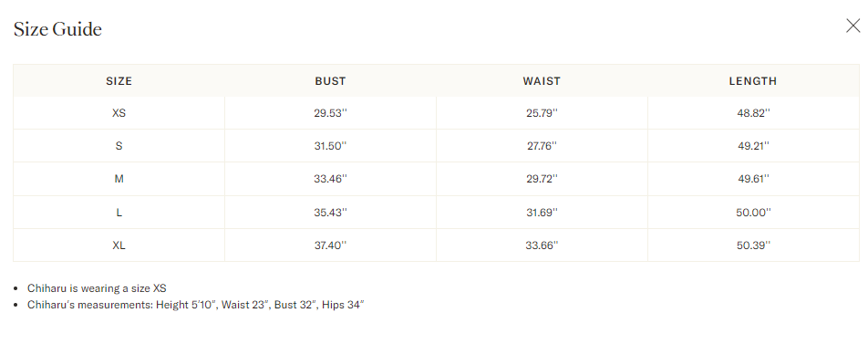Click the 50.39'' length measurement
This screenshot has width=868, height=344.
pyautogui.click(x=753, y=245)
